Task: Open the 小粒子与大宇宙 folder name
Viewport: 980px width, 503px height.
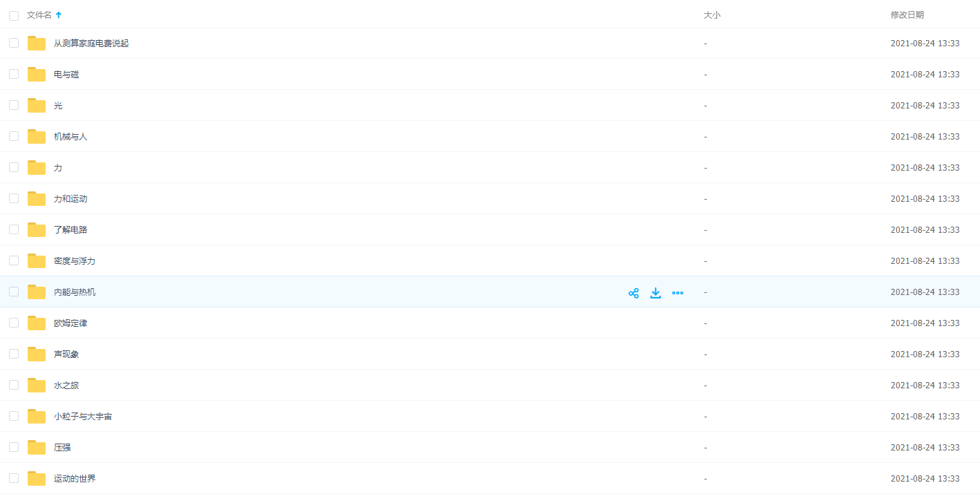Action: point(83,417)
